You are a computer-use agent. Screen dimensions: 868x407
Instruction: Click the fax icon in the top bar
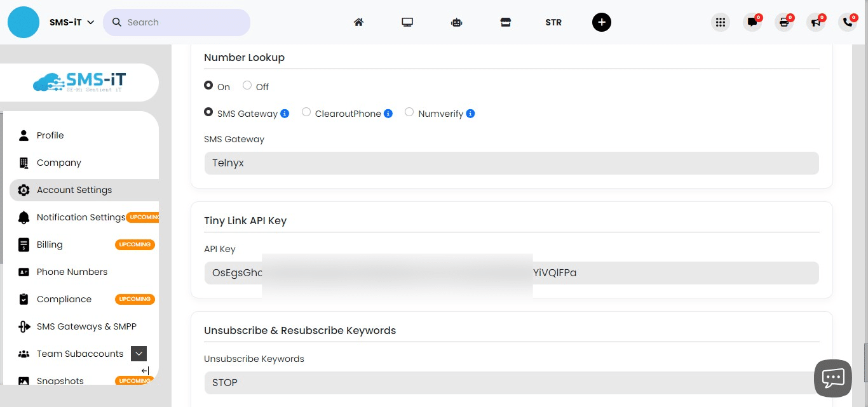click(784, 22)
